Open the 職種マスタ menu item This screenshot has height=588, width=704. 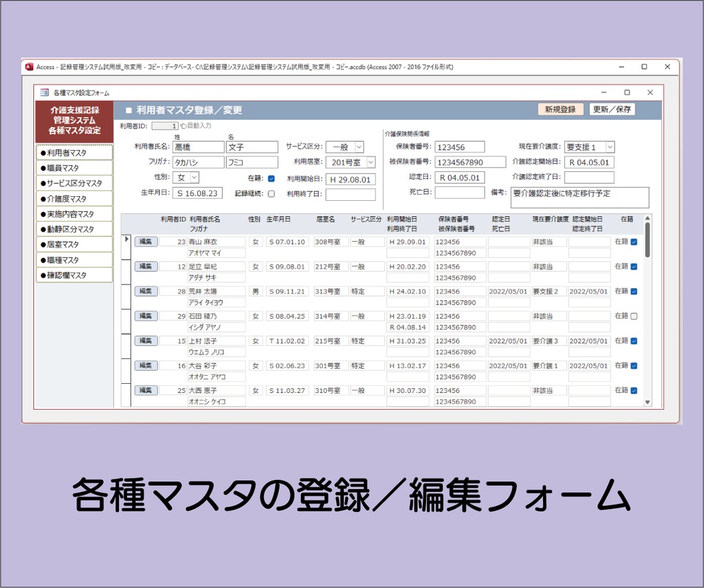(x=74, y=260)
